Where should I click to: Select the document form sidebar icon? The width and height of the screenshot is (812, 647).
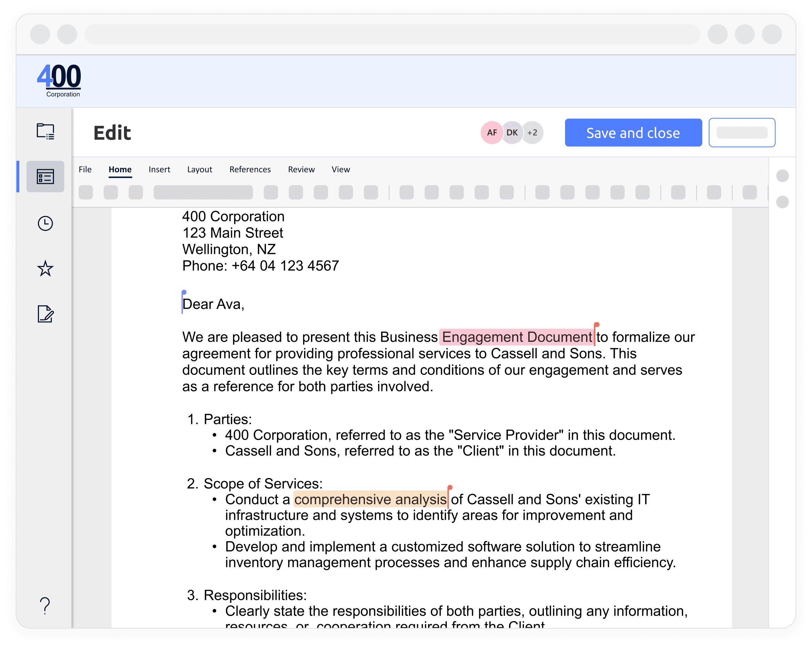(x=45, y=176)
